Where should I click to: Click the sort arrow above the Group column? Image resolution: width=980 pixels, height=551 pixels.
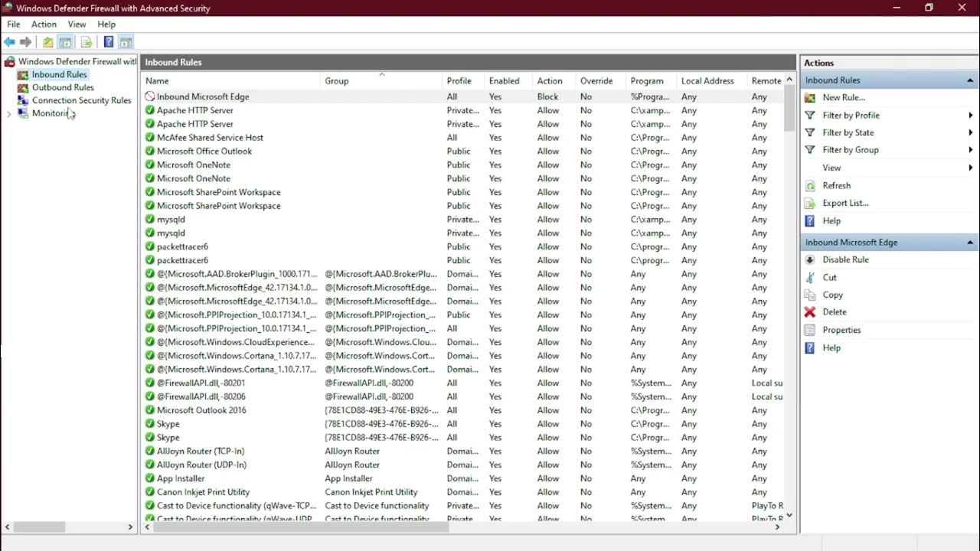381,74
